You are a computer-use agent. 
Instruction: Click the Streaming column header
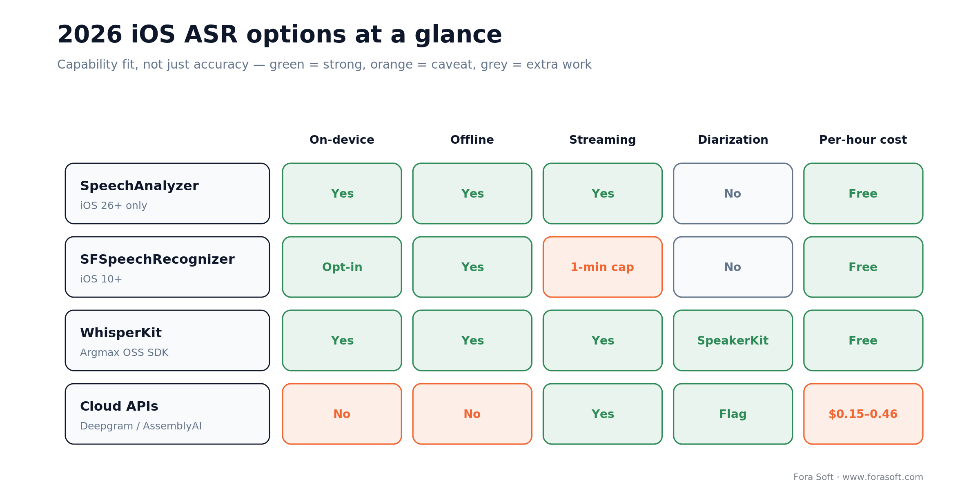point(603,140)
